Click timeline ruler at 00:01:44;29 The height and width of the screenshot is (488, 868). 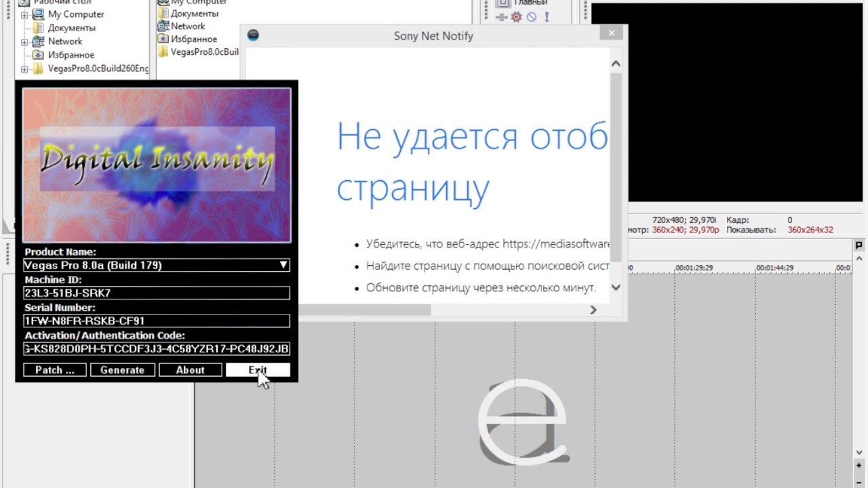[x=774, y=268]
